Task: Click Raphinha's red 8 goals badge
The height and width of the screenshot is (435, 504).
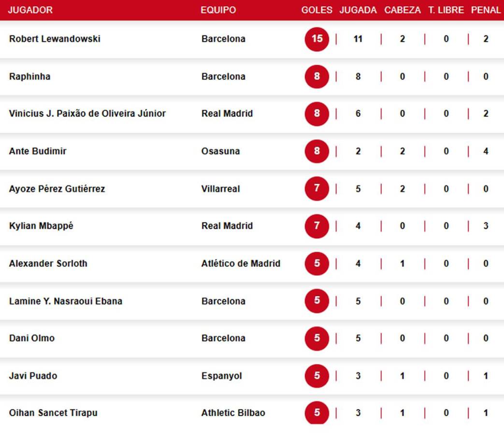Action: tap(317, 76)
